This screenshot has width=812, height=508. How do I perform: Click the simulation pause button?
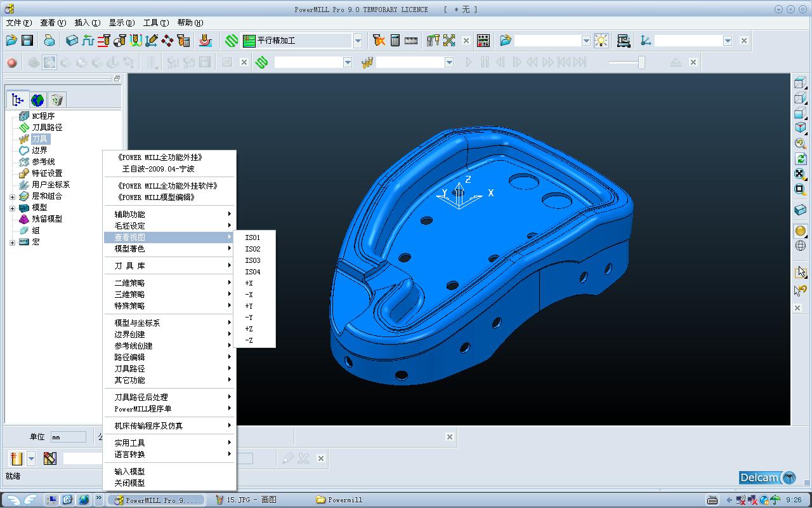pos(485,62)
